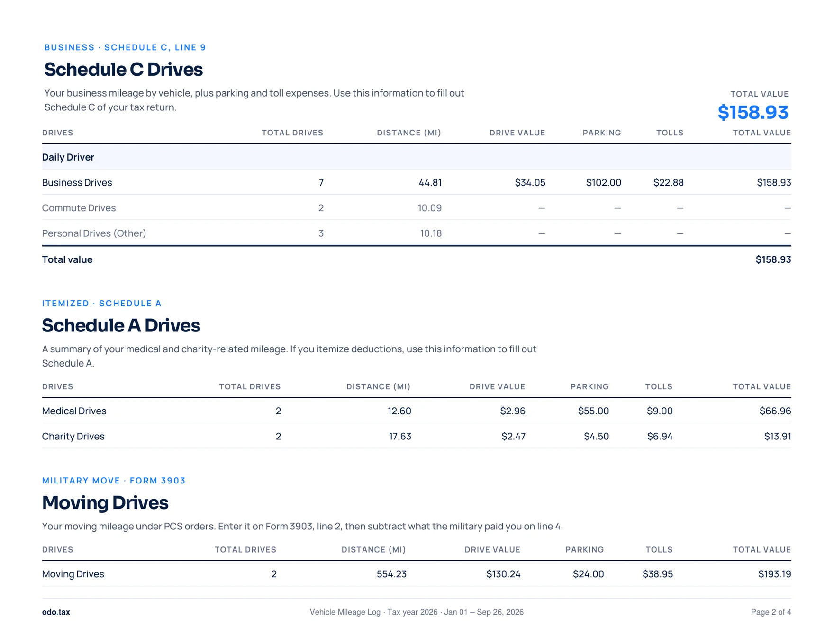Viewport: 834px width, 644px height.
Task: Click the Business Drives tolls $22.88
Action: tap(668, 183)
